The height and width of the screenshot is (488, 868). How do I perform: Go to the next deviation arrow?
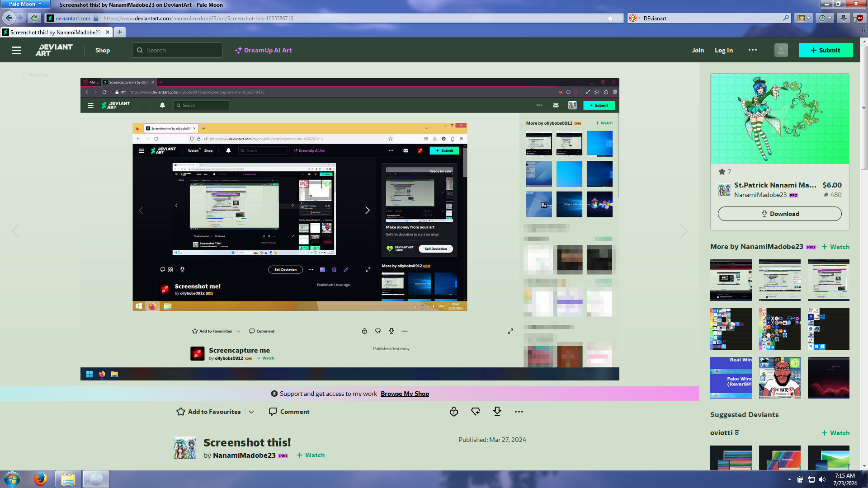coord(684,231)
